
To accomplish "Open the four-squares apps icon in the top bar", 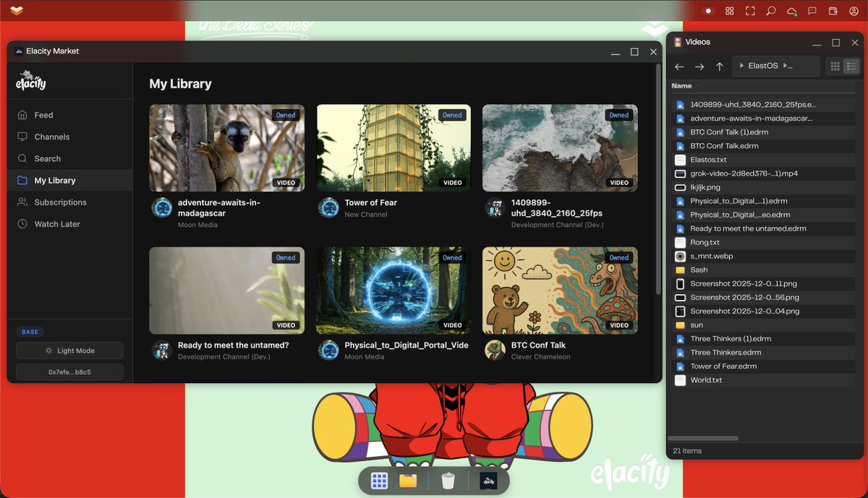I will pyautogui.click(x=730, y=11).
